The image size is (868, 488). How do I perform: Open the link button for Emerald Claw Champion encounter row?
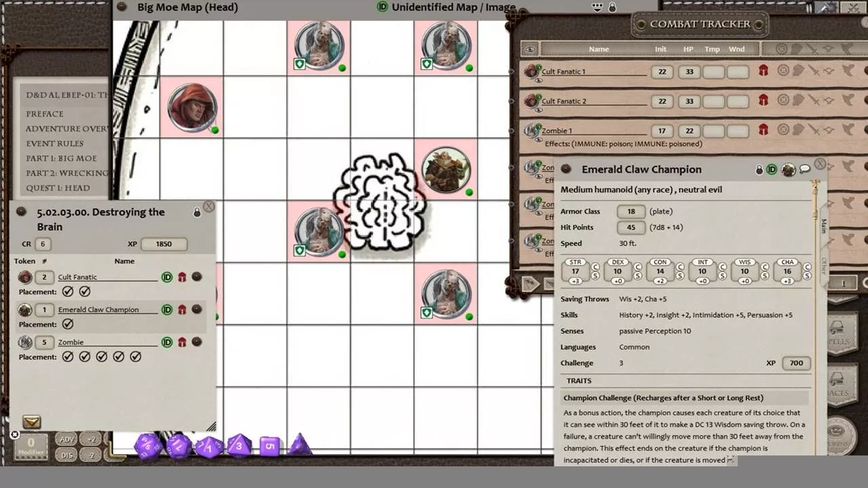[x=197, y=309]
